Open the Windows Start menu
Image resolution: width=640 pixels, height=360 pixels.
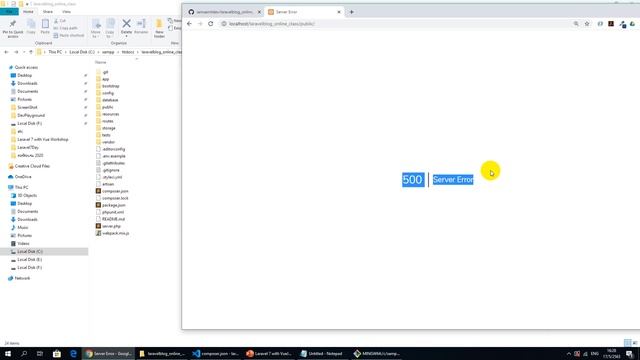(8, 353)
